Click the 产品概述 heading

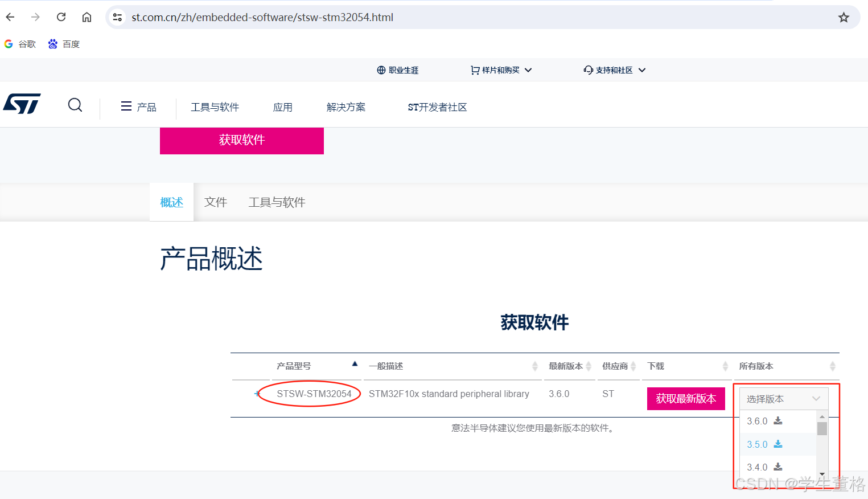[211, 259]
